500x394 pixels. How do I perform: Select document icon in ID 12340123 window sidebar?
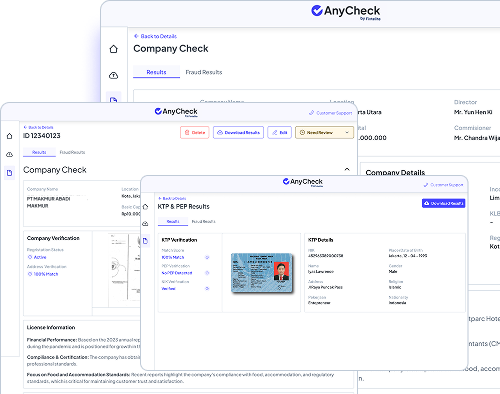[9, 173]
